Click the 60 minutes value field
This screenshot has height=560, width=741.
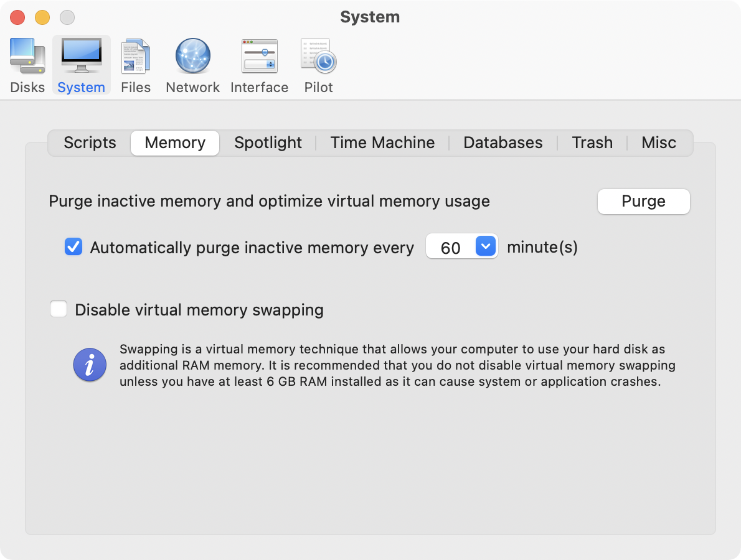point(450,248)
